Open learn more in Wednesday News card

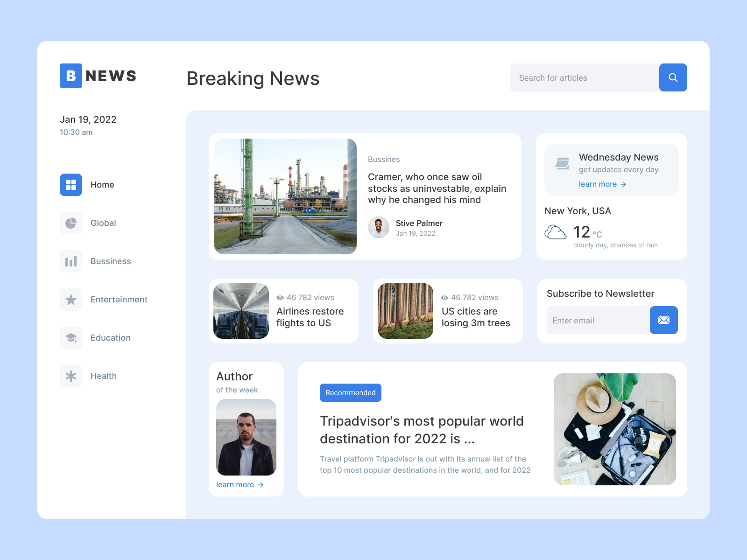(x=598, y=184)
